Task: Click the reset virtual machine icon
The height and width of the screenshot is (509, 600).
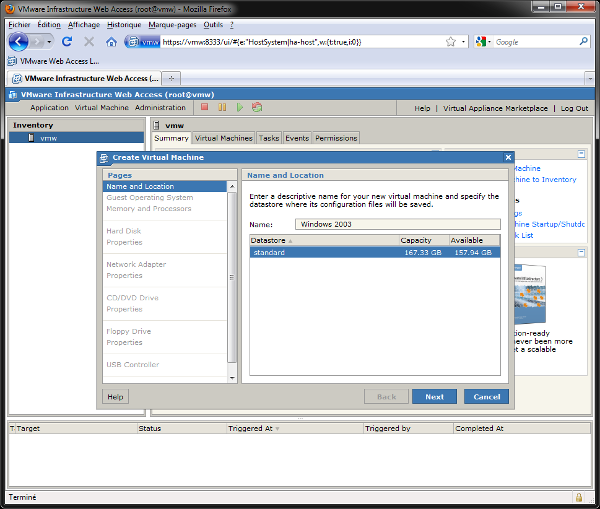Action: tap(257, 107)
